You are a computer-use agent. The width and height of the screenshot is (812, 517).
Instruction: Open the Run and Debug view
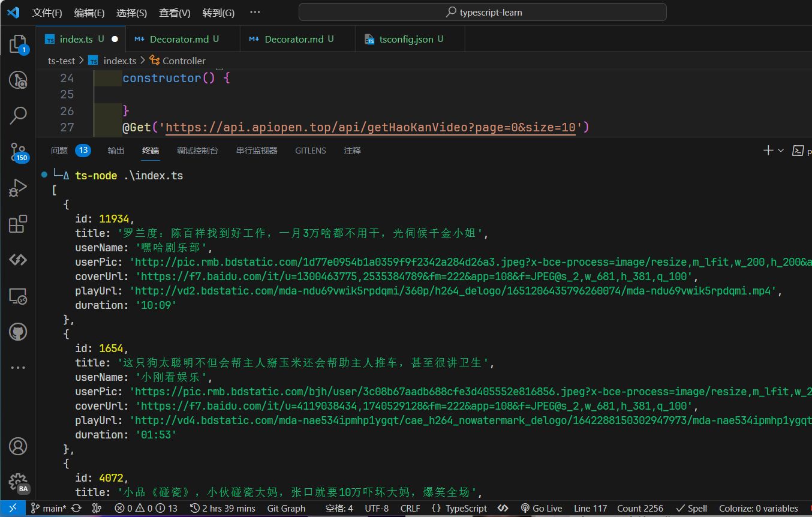[x=18, y=188]
